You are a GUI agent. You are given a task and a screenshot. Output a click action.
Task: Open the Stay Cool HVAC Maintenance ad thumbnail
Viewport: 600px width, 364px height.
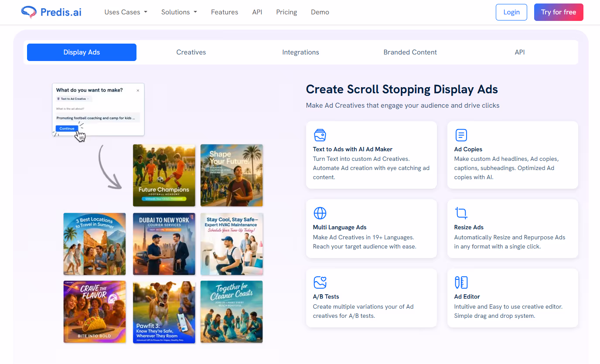(x=232, y=244)
